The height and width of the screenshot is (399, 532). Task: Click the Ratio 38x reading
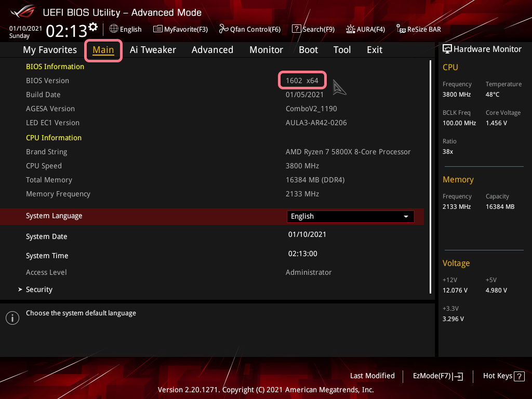[x=447, y=152]
